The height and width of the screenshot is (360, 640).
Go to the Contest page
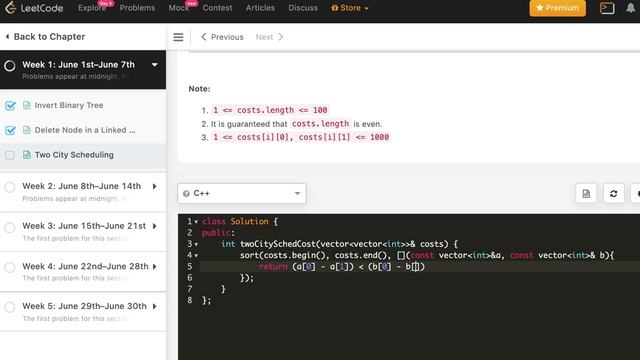point(217,8)
